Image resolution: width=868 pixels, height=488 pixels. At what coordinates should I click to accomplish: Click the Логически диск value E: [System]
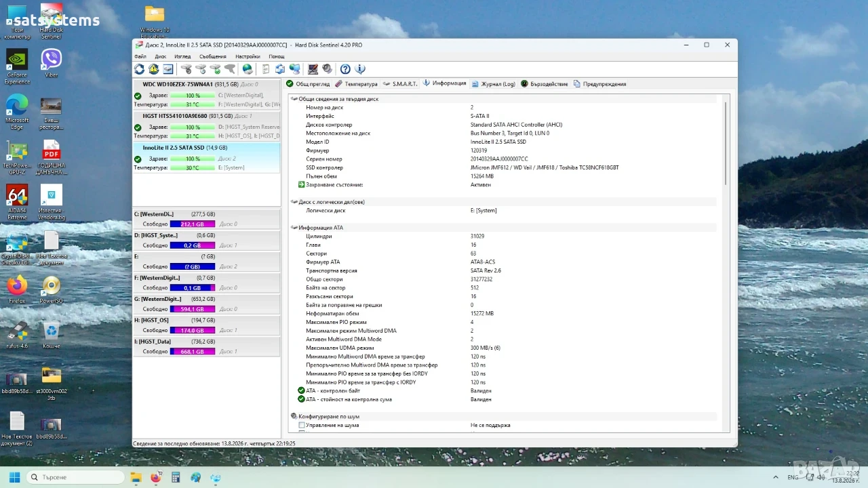484,210
